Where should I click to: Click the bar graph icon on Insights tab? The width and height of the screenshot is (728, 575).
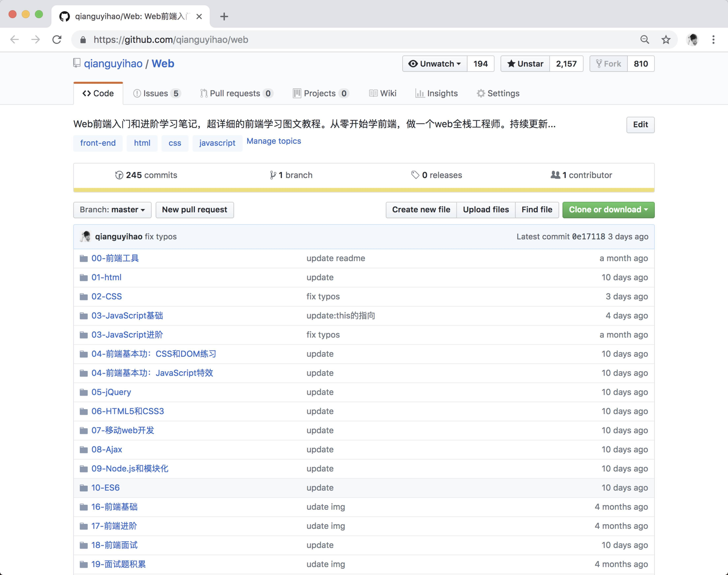click(x=420, y=93)
